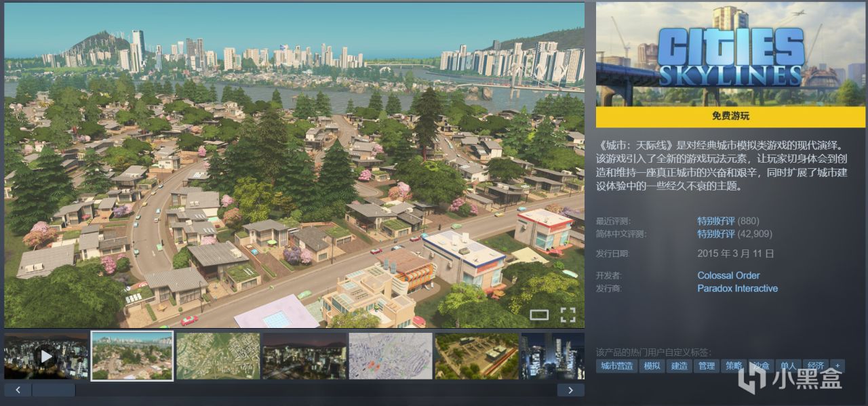Select the 策略 tag
Viewport: 868px width, 406px height.
733,366
